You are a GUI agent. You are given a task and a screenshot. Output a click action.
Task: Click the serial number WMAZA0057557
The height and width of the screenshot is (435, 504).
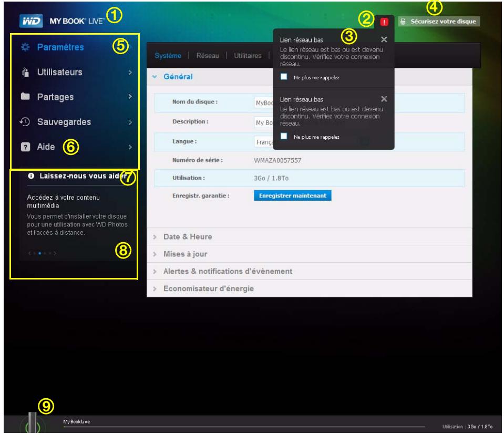277,160
